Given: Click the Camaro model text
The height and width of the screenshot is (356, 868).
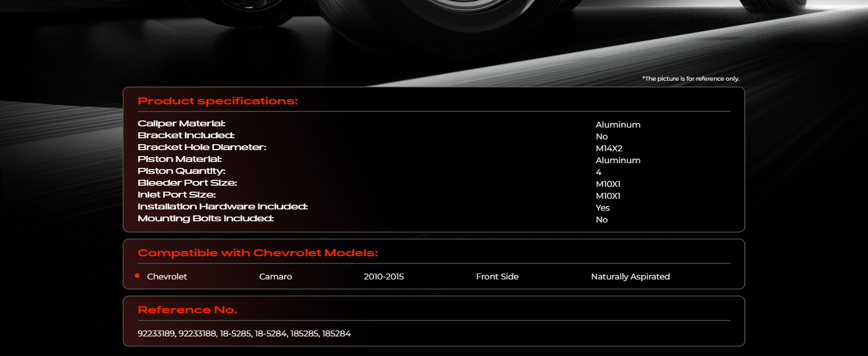Looking at the screenshot, I should point(276,276).
